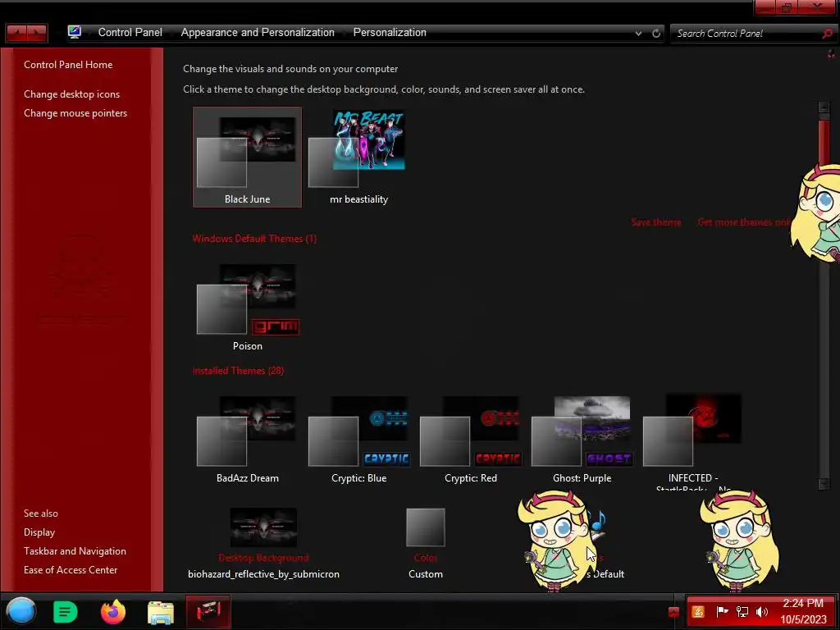840x630 pixels.
Task: Open the Display link under See also
Action: tap(39, 532)
